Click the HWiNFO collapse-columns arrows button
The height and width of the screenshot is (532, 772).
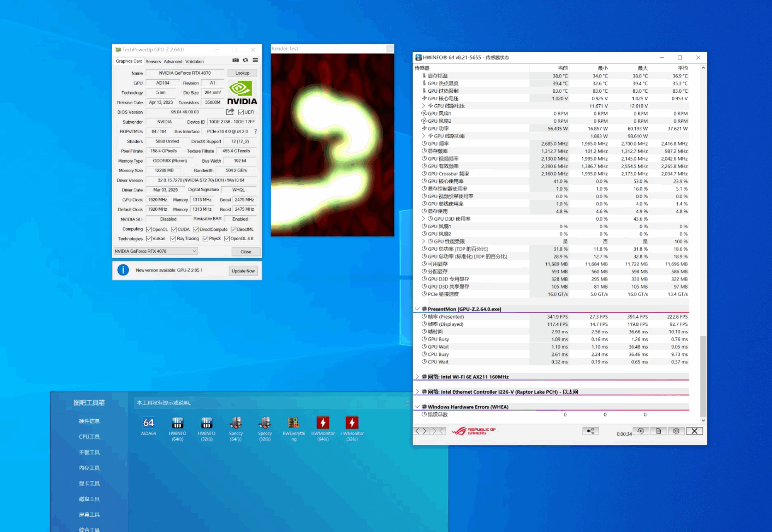point(438,431)
